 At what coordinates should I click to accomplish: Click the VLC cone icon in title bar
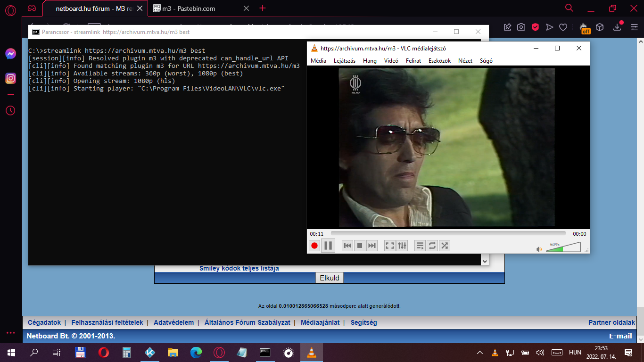click(314, 48)
